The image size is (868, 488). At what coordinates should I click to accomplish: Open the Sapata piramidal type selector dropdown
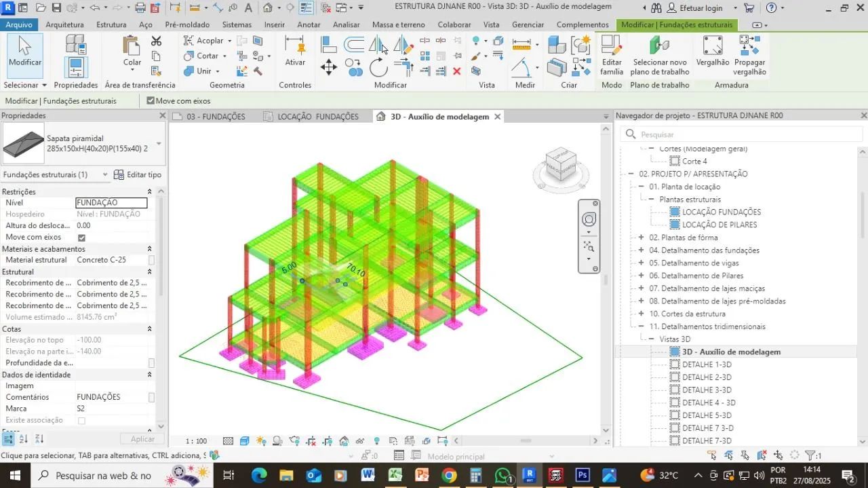coord(159,143)
